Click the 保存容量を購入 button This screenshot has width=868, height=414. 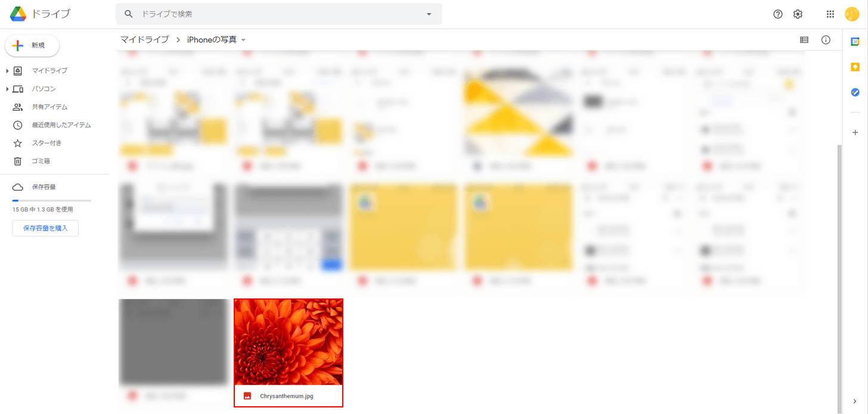45,228
